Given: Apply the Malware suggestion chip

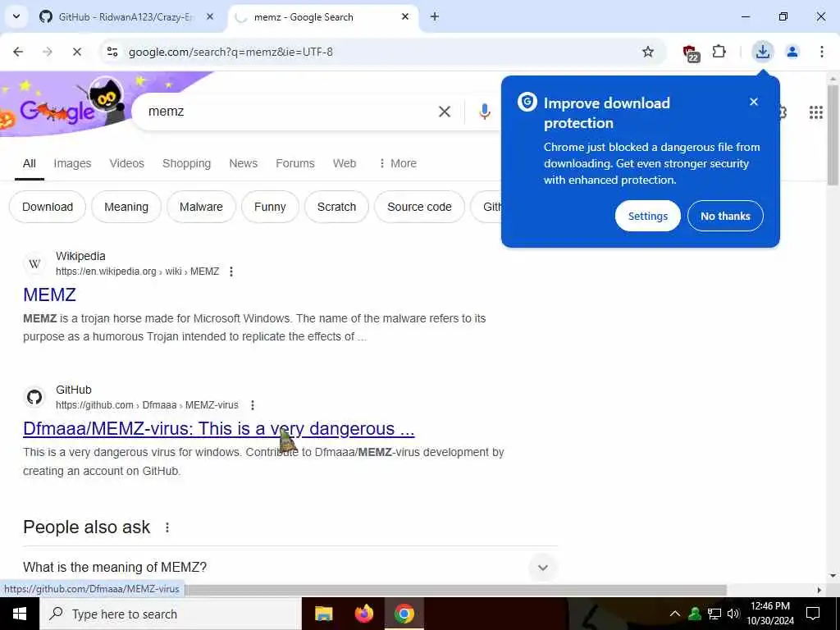Looking at the screenshot, I should point(201,207).
